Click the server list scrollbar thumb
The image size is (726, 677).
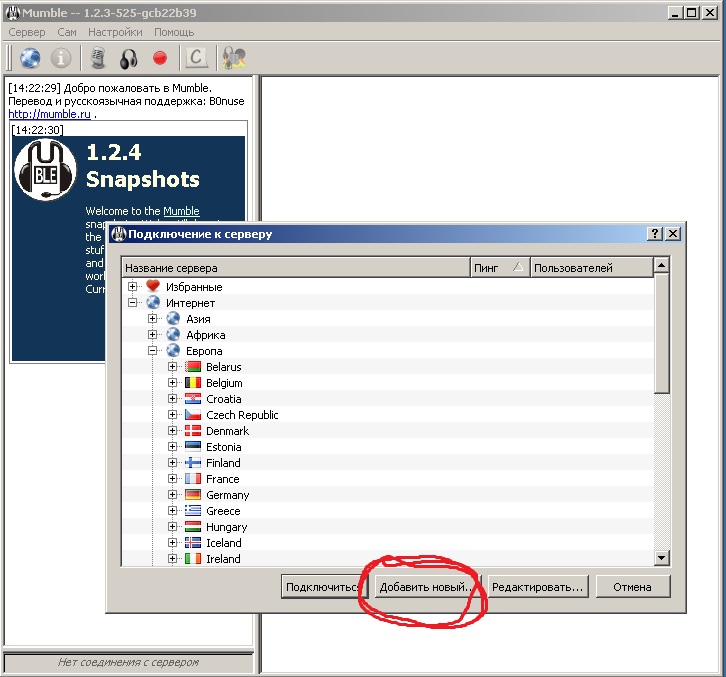(662, 333)
